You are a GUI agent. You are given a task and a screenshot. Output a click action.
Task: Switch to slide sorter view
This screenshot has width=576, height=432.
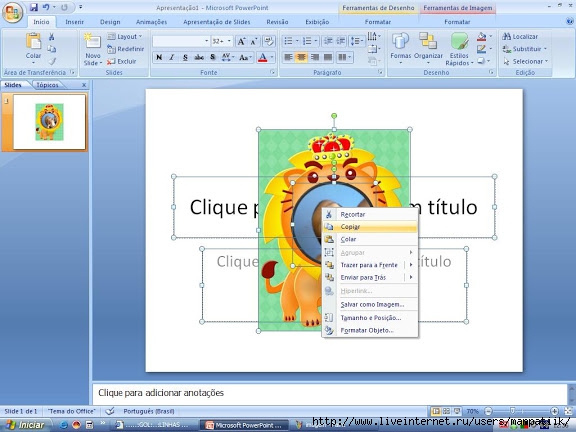pos(446,411)
